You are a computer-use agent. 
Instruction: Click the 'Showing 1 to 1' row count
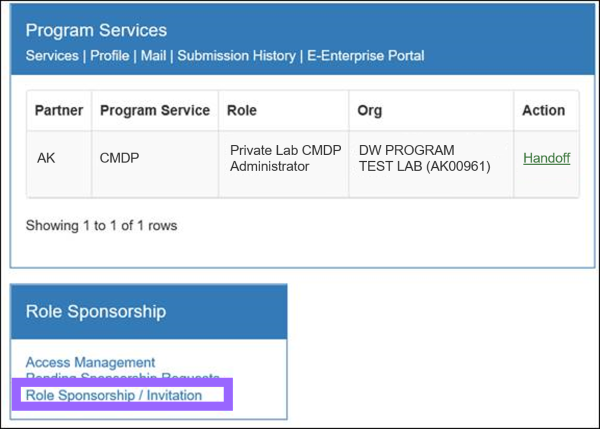(101, 225)
